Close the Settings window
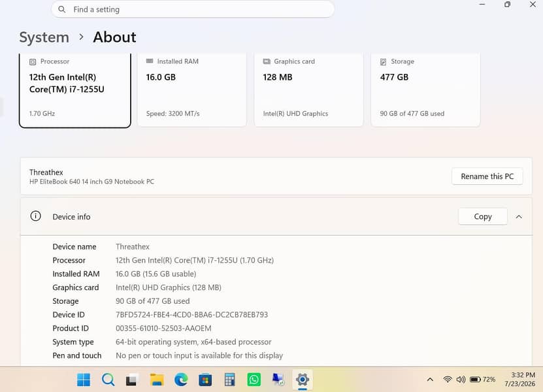Viewport: 543px width, 392px height. (533, 5)
